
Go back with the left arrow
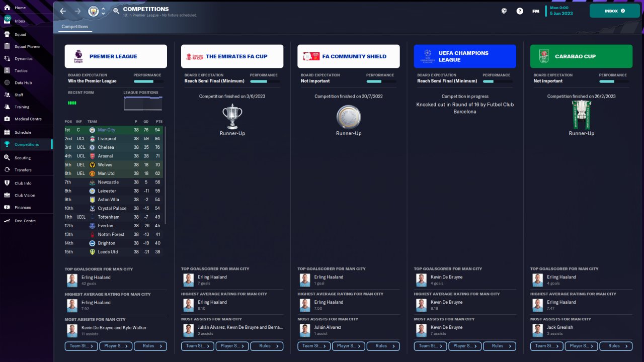pos(63,11)
